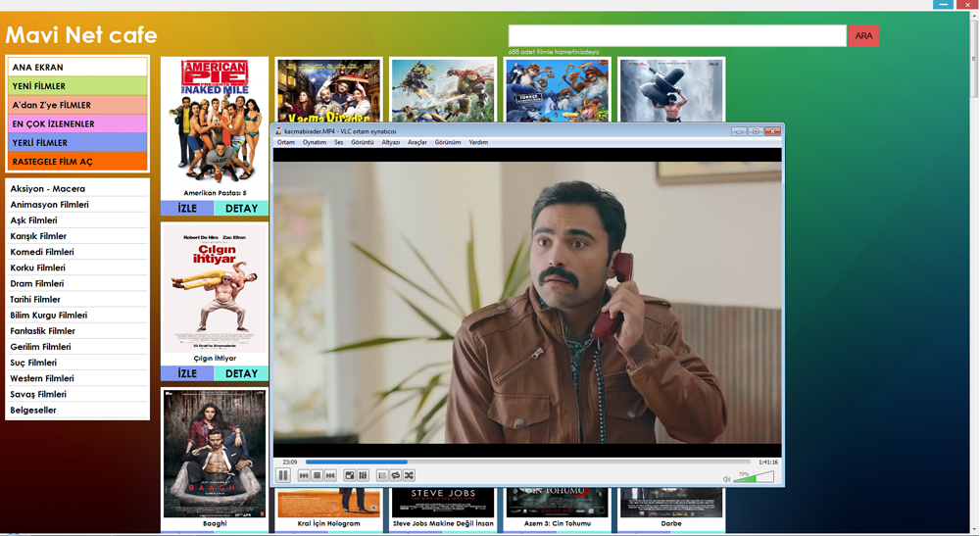Click the VLC cone title bar icon
This screenshot has width=980, height=536.
tap(278, 131)
